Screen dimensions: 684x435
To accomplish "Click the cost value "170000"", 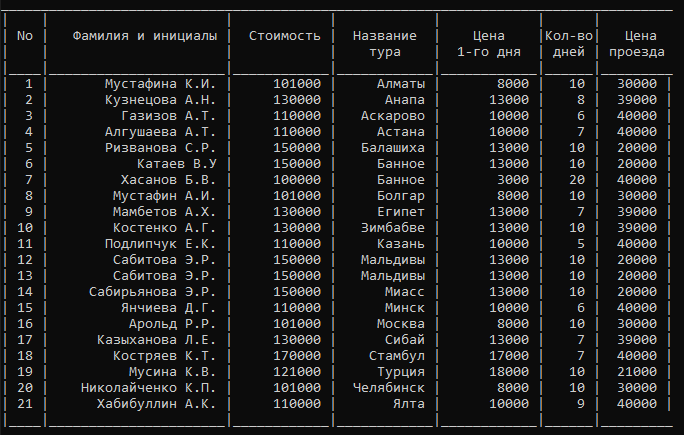I will click(x=297, y=356).
